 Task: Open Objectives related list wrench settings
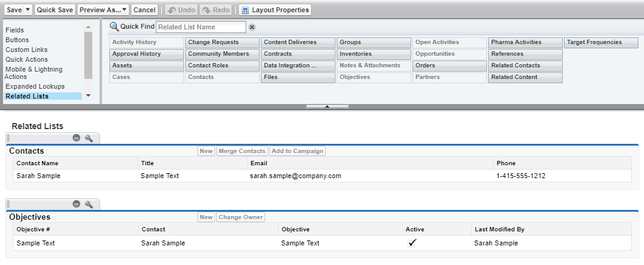(x=89, y=204)
